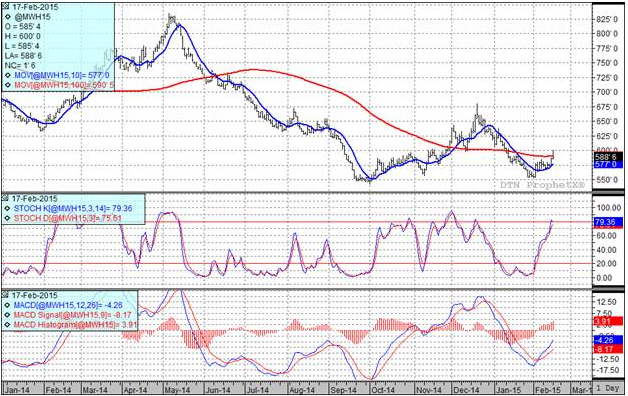628x396 pixels.
Task: Click the Feb-15 label on the time axis
Action: (547, 389)
